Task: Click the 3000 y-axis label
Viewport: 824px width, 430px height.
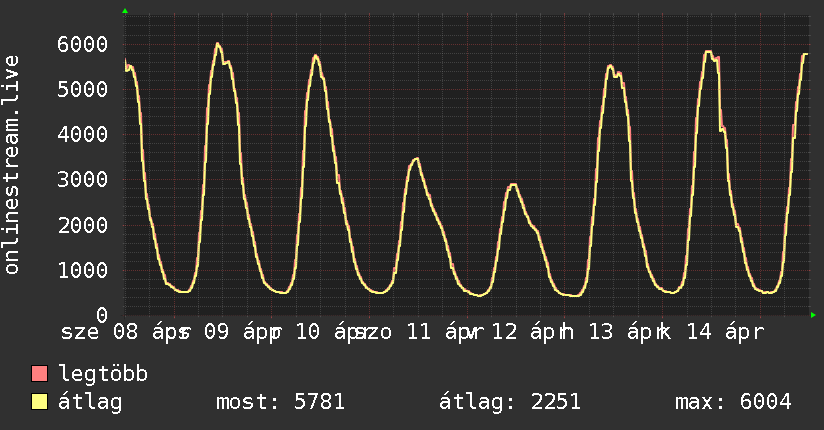Action: pyautogui.click(x=83, y=180)
